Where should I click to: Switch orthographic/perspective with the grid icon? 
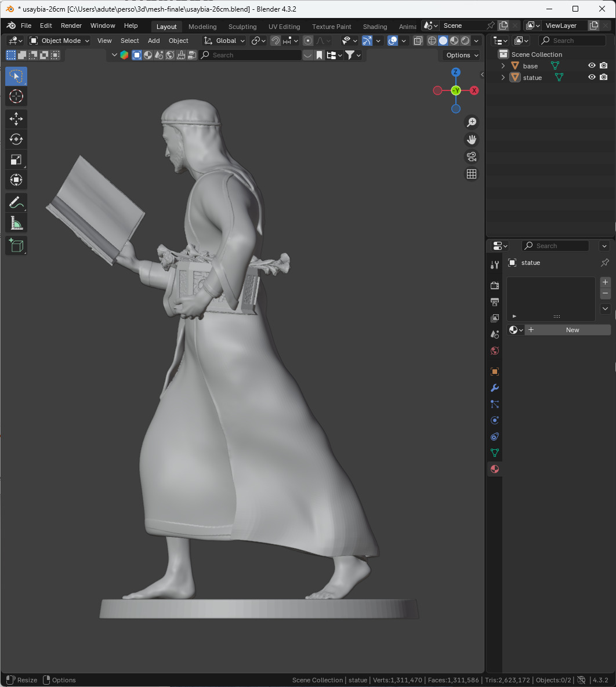click(x=472, y=174)
